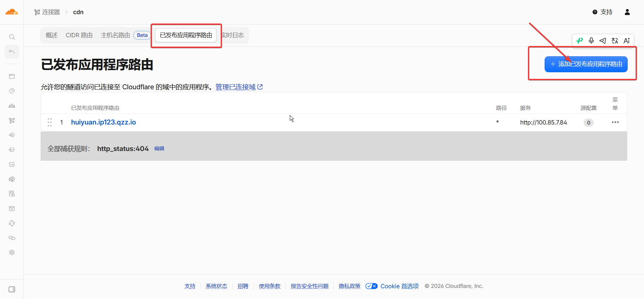644x299 pixels.
Task: Open the three-dot menu for huiyuan.ip123.qzz.io
Action: click(x=615, y=122)
